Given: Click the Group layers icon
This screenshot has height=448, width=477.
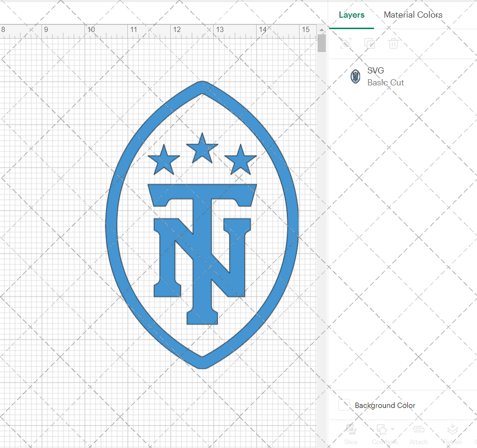Looking at the screenshot, I should pos(345,43).
